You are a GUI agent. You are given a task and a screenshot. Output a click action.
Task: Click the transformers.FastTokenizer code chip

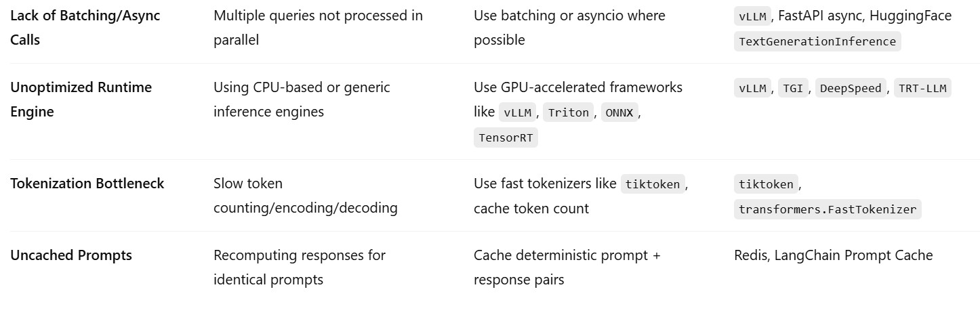[827, 209]
